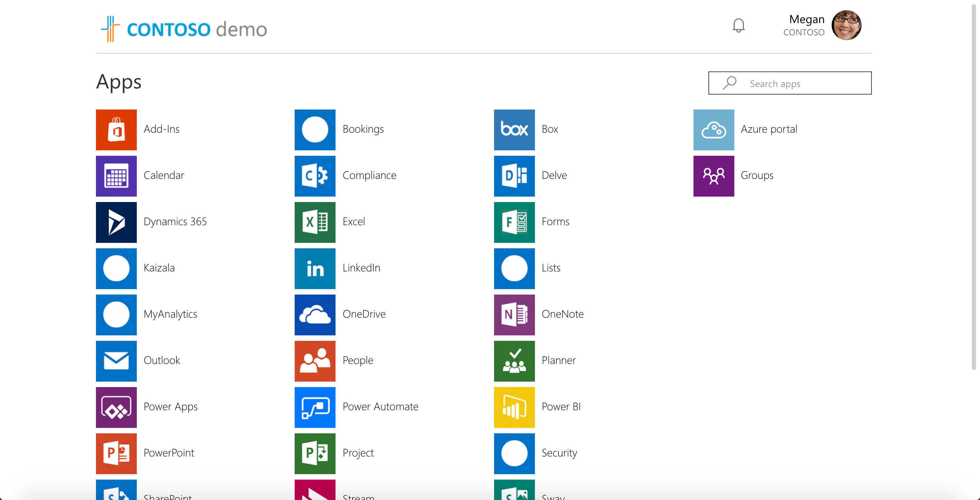Click the LinkedIn app icon

click(x=315, y=268)
